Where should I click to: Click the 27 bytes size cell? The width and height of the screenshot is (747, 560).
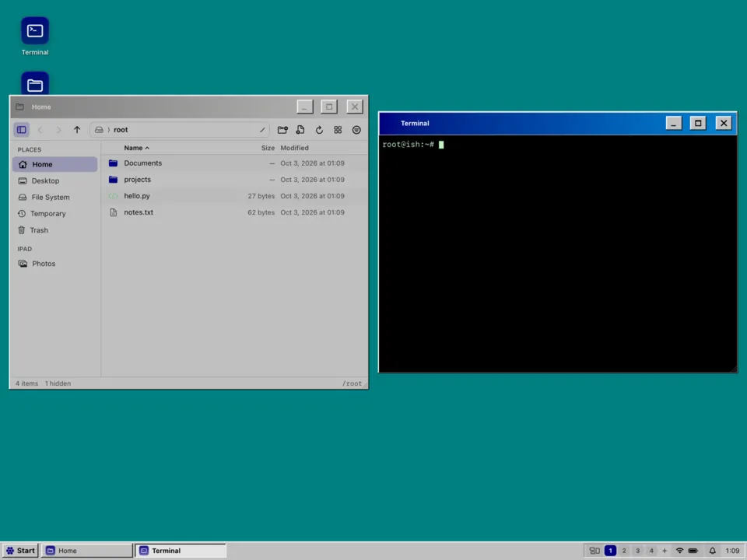point(261,196)
